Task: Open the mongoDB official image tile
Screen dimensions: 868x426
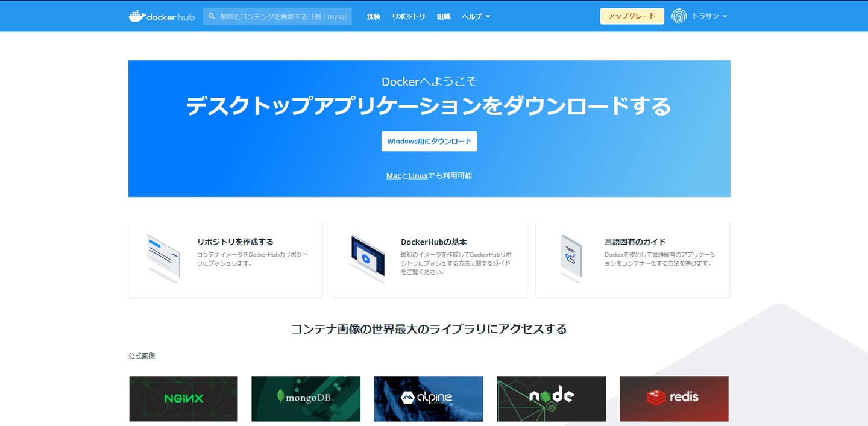Action: click(306, 399)
